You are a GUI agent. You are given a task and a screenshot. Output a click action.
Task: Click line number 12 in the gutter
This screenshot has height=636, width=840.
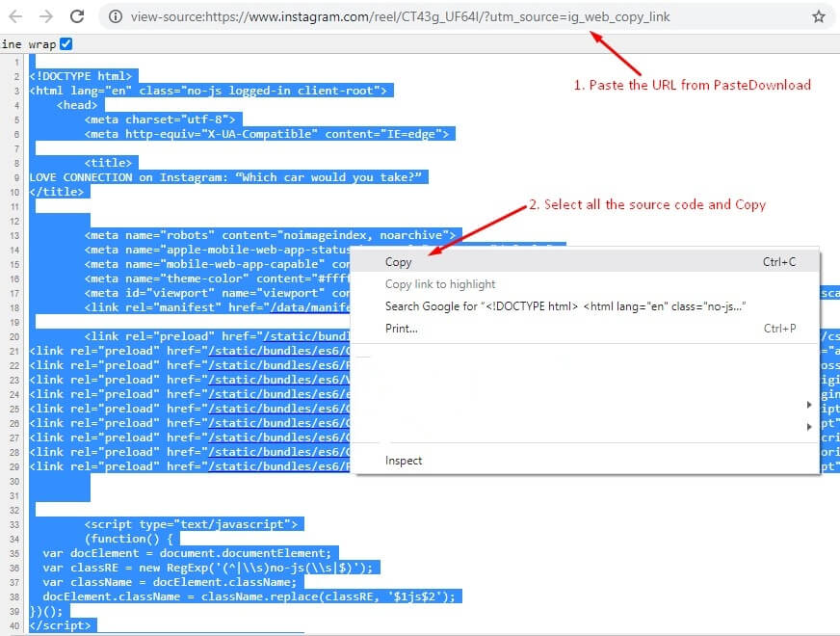pyautogui.click(x=13, y=222)
